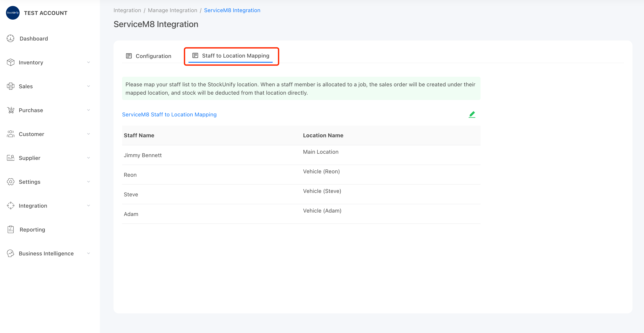Click the TEST ACCOUNT name

pos(46,13)
